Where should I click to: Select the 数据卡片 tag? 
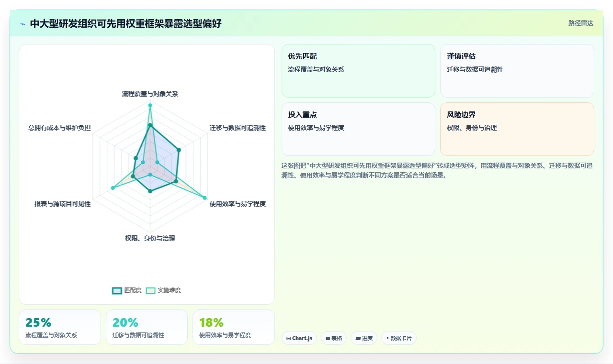click(399, 338)
